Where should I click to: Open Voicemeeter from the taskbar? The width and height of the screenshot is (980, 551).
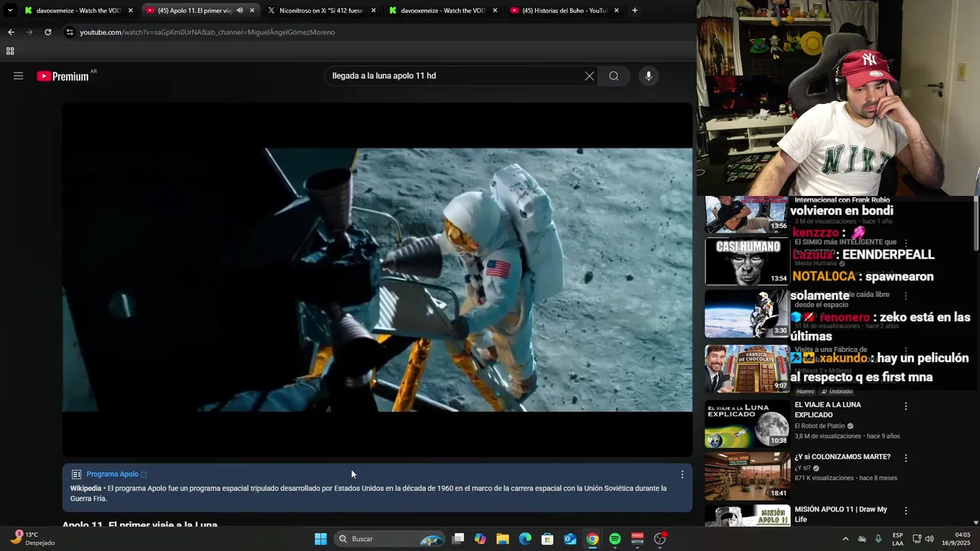click(637, 539)
